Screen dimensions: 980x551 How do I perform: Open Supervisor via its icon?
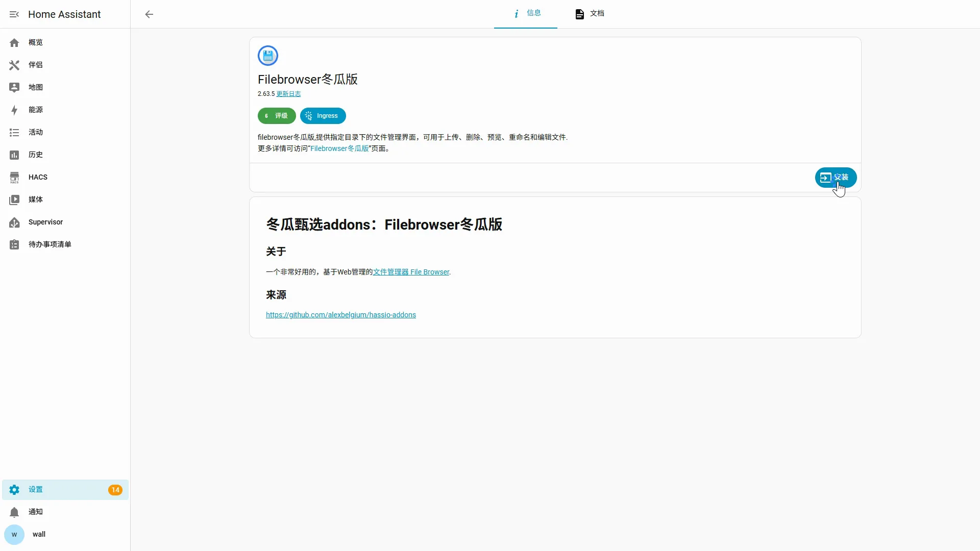click(14, 222)
